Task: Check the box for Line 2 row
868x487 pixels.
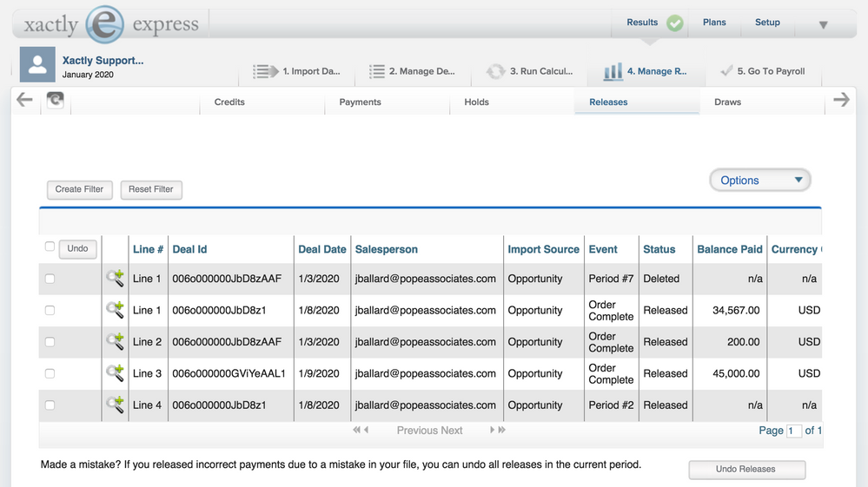Action: pyautogui.click(x=50, y=342)
